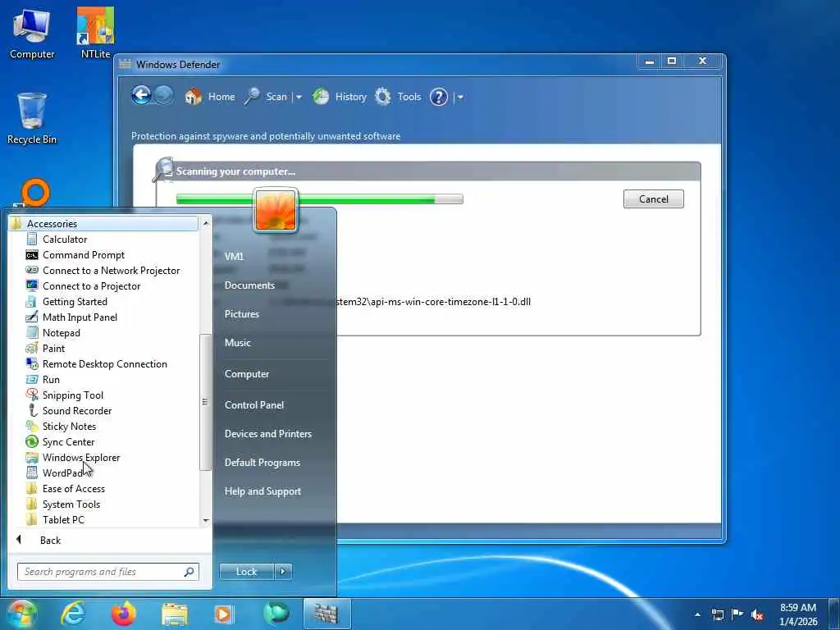Open Music from Start menu
The image size is (840, 630).
[x=237, y=343]
